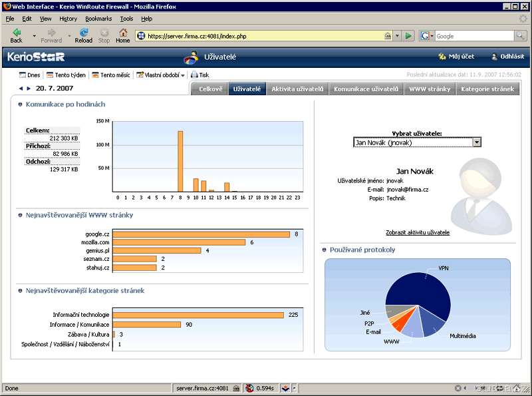Viewport: 532px width, 396px height.
Task: Collapse the Používané protokoly section
Action: pyautogui.click(x=325, y=250)
